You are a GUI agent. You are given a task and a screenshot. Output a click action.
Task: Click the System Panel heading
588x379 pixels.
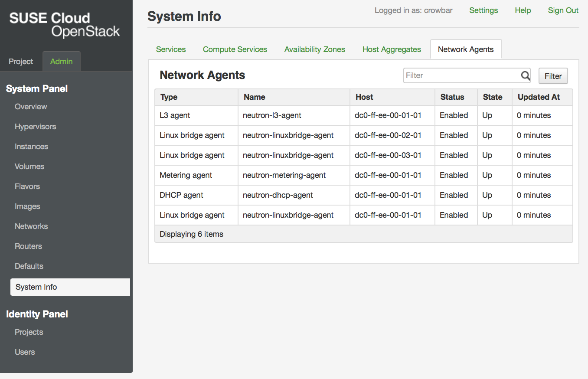[37, 89]
